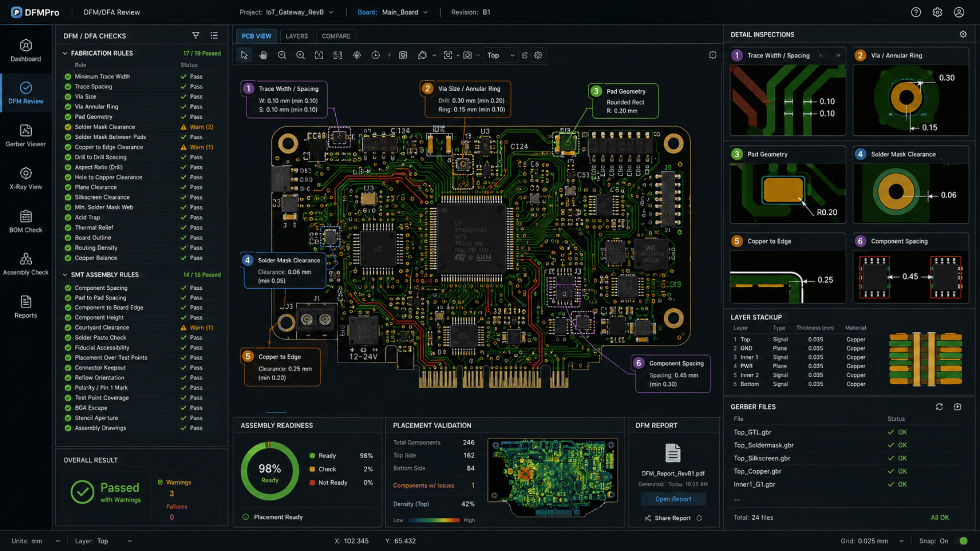Switch to the COMPARE tab
Viewport: 980px width, 551px height.
(x=336, y=36)
